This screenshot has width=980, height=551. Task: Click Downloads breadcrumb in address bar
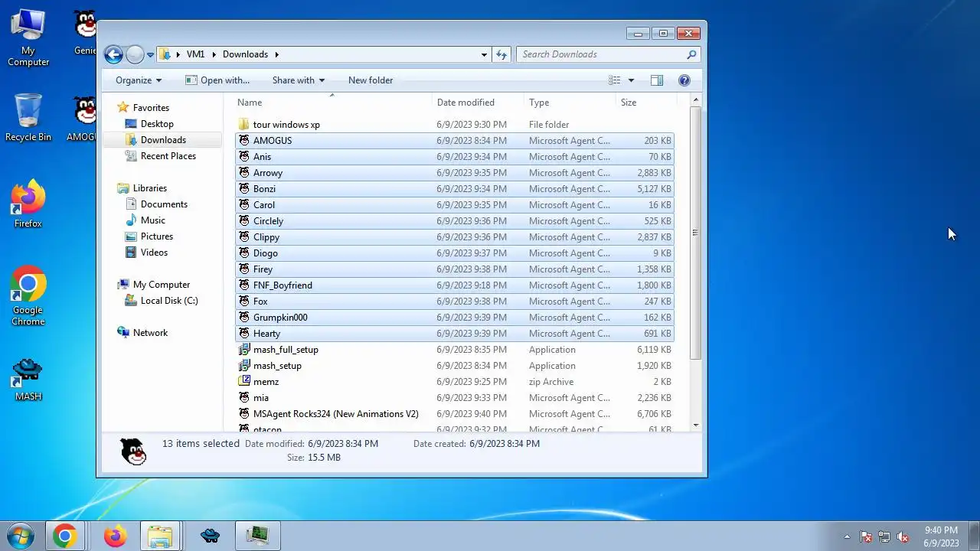pos(245,54)
